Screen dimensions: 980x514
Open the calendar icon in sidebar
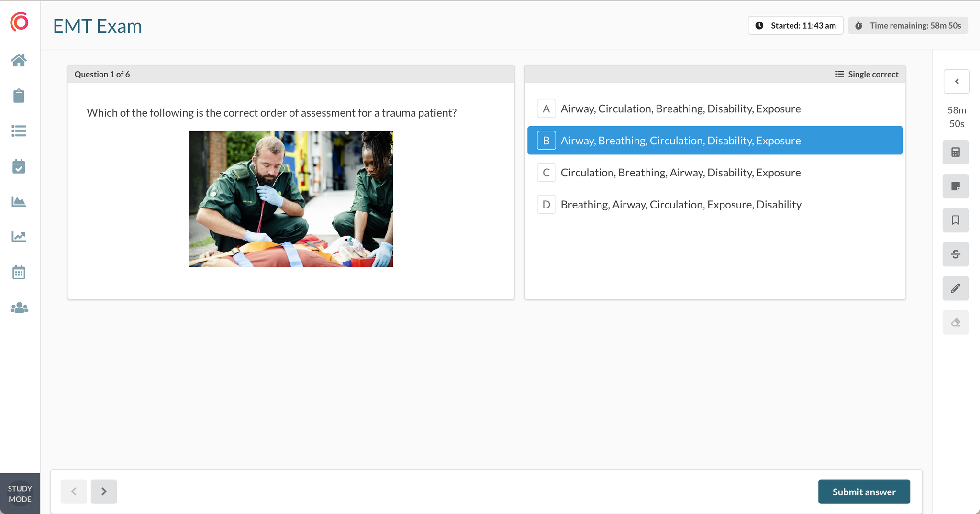(x=19, y=273)
